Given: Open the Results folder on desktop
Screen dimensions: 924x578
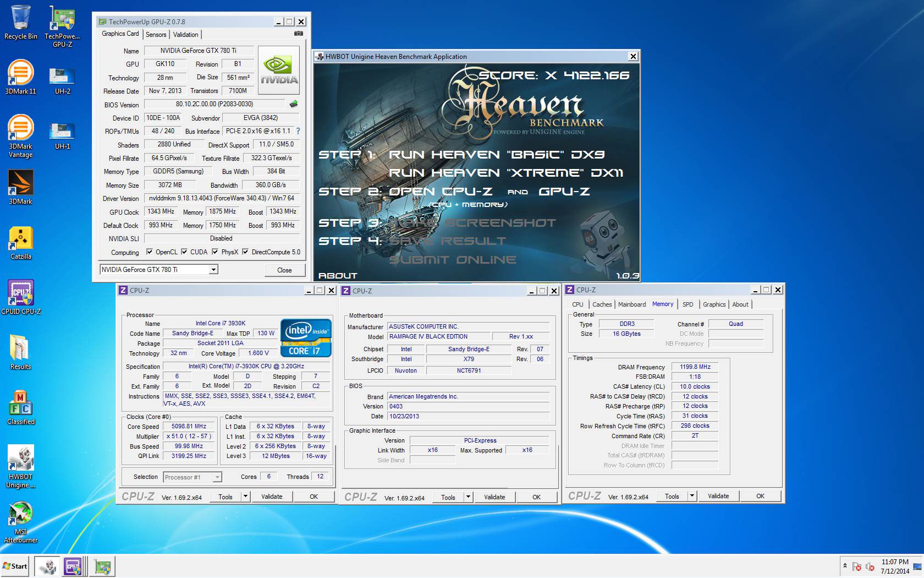Looking at the screenshot, I should point(21,352).
